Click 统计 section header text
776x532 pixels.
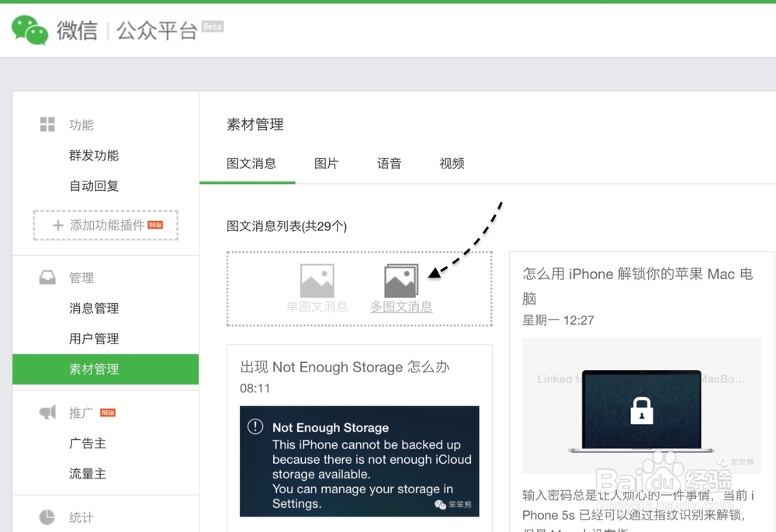pyautogui.click(x=81, y=518)
